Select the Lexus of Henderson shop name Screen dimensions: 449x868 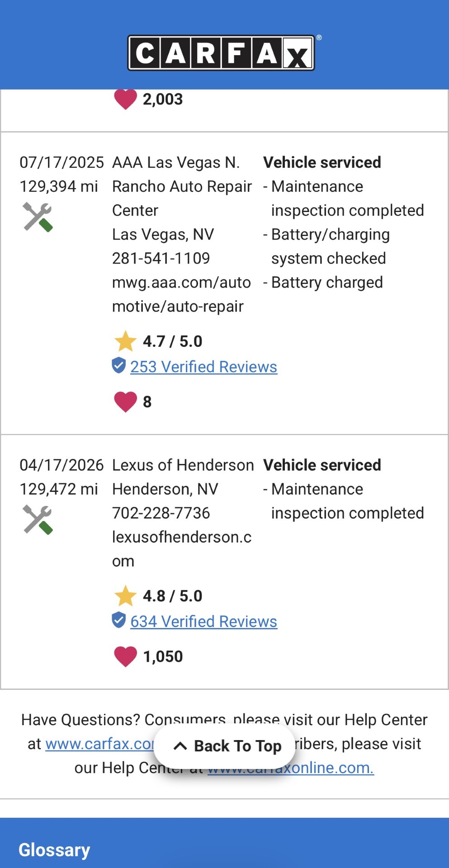click(183, 465)
